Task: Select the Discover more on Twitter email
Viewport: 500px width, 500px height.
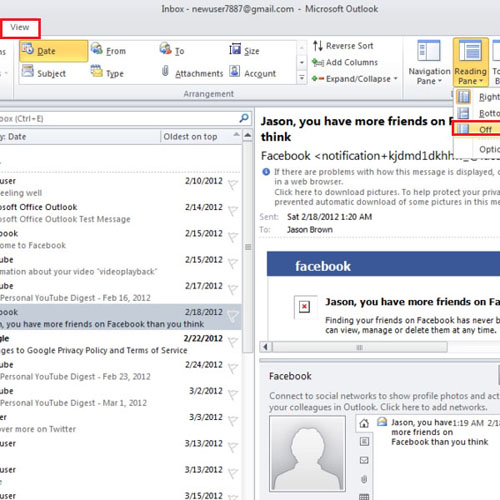Action: tap(120, 423)
